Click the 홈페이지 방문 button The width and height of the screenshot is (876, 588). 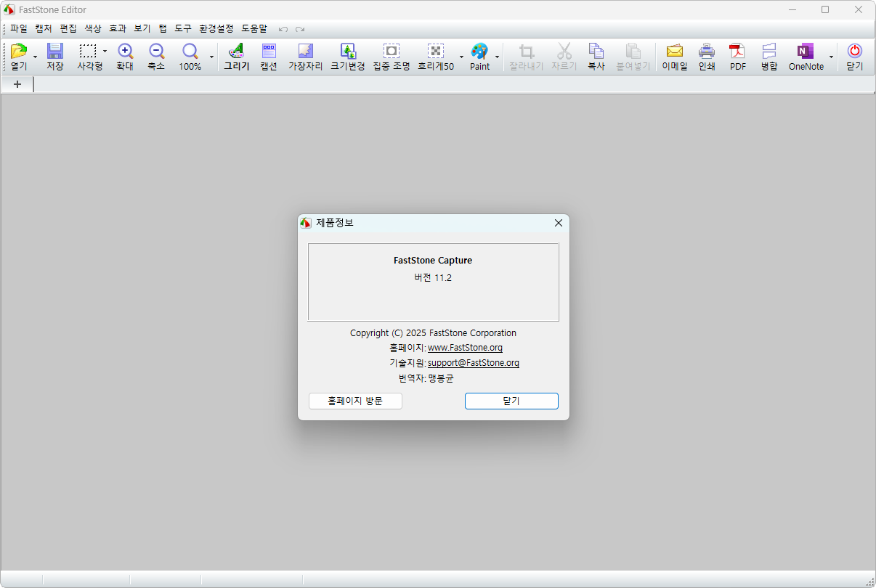(355, 401)
